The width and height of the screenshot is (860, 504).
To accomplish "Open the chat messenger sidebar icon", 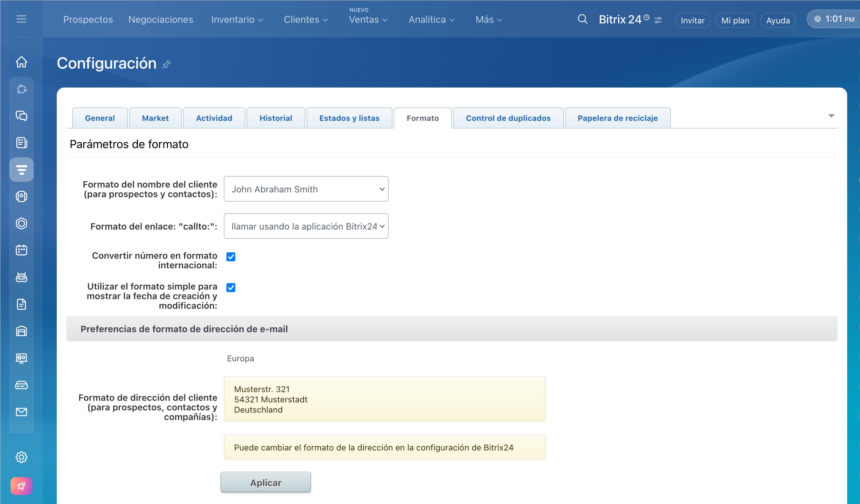I will pos(21,116).
